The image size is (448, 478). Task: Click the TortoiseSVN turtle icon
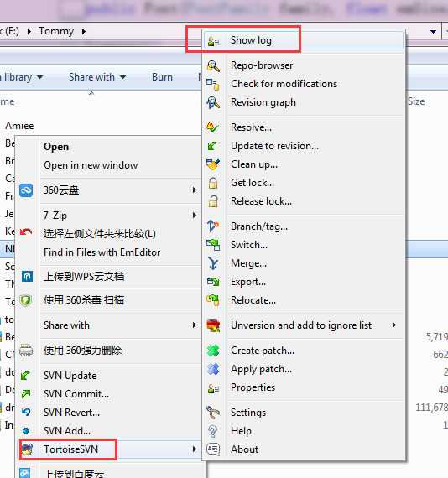[x=27, y=449]
